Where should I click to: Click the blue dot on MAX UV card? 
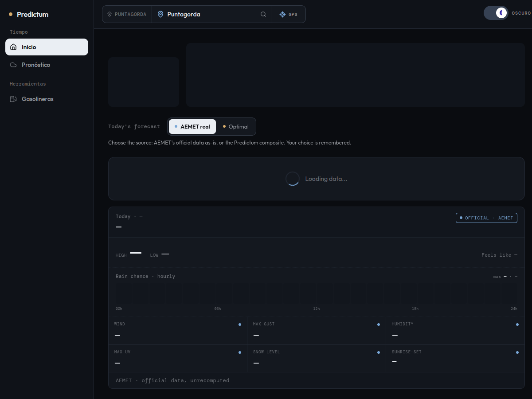(240, 352)
